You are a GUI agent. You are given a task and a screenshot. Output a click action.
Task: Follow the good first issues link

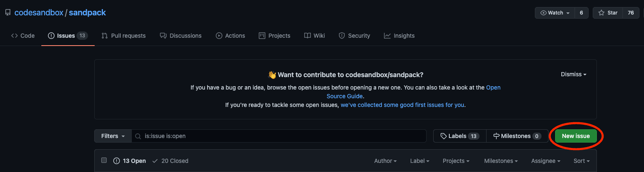click(402, 105)
